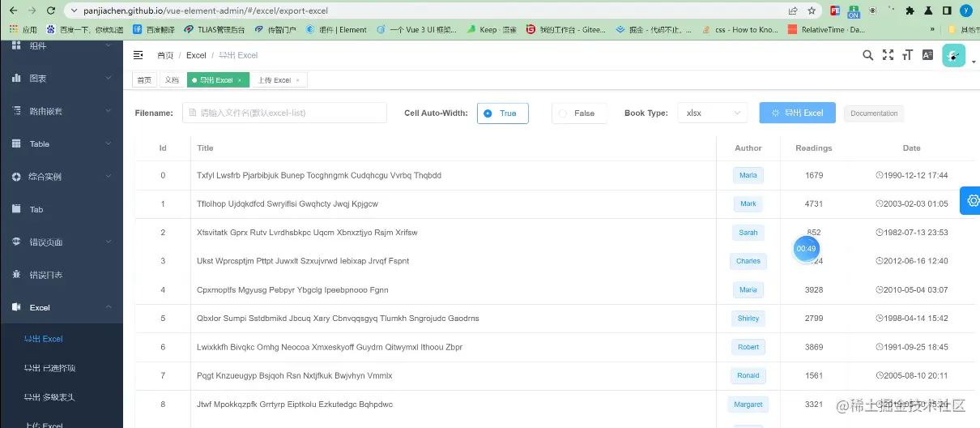The height and width of the screenshot is (428, 980).
Task: Click readings value 4731
Action: click(814, 203)
